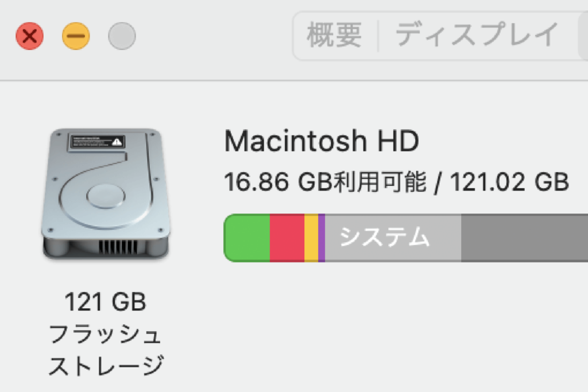Viewport: 588px width, 392px height.
Task: Open the ディスプレイ tab
Action: click(x=477, y=36)
